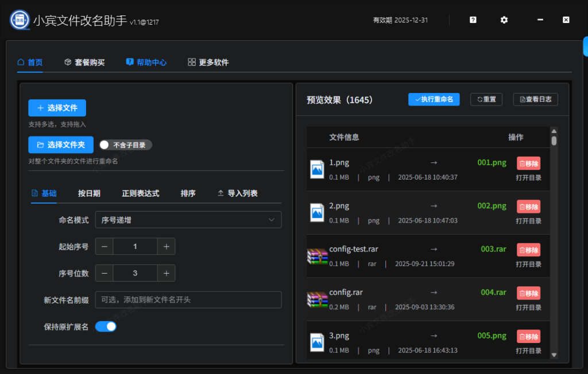Click minus stepper for 起始序号
588x374 pixels.
(104, 246)
